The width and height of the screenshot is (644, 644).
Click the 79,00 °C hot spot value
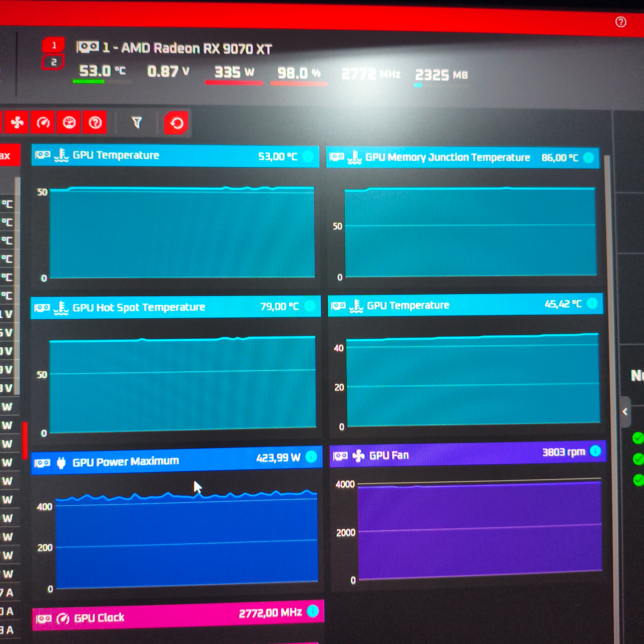pyautogui.click(x=279, y=306)
